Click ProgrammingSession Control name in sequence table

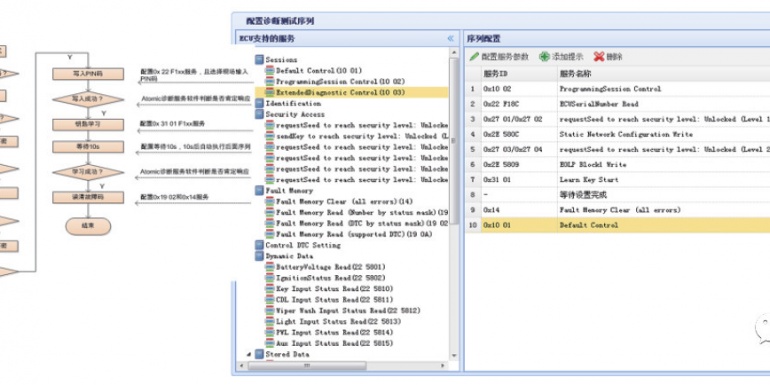[x=610, y=89]
